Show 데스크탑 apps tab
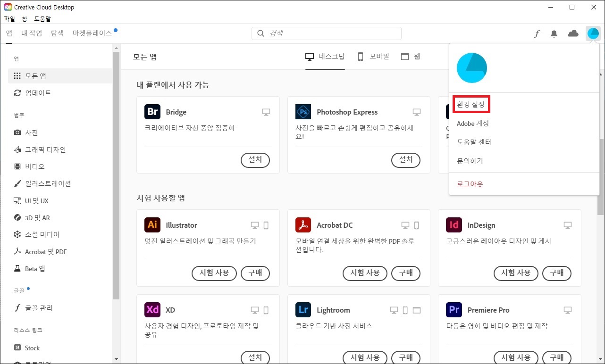 pyautogui.click(x=325, y=57)
